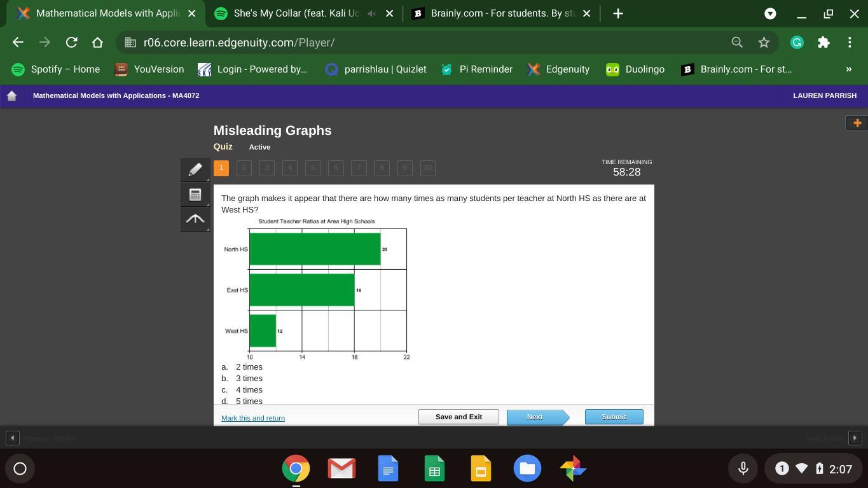Open the orange plus panel
Viewport: 868px width, 488px height.
click(x=857, y=123)
